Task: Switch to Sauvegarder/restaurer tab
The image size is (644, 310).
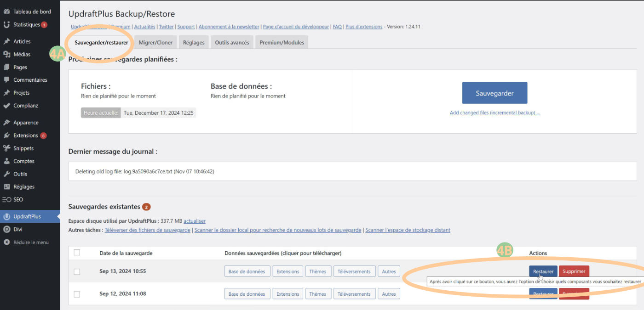Action: point(101,42)
